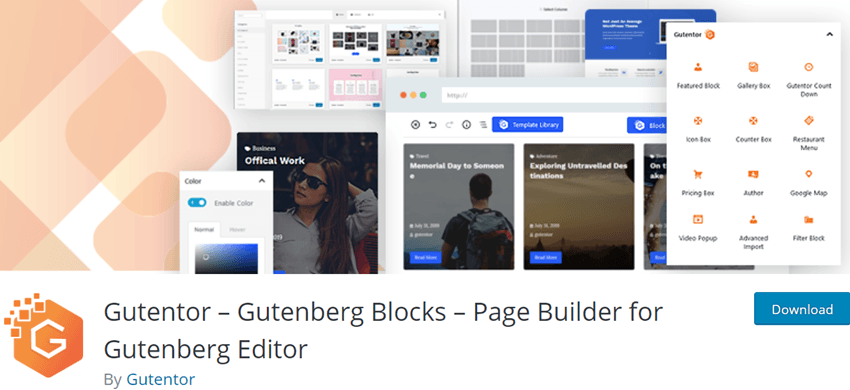This screenshot has width=850, height=390.
Task: Click the Featured Block icon
Action: (x=698, y=67)
